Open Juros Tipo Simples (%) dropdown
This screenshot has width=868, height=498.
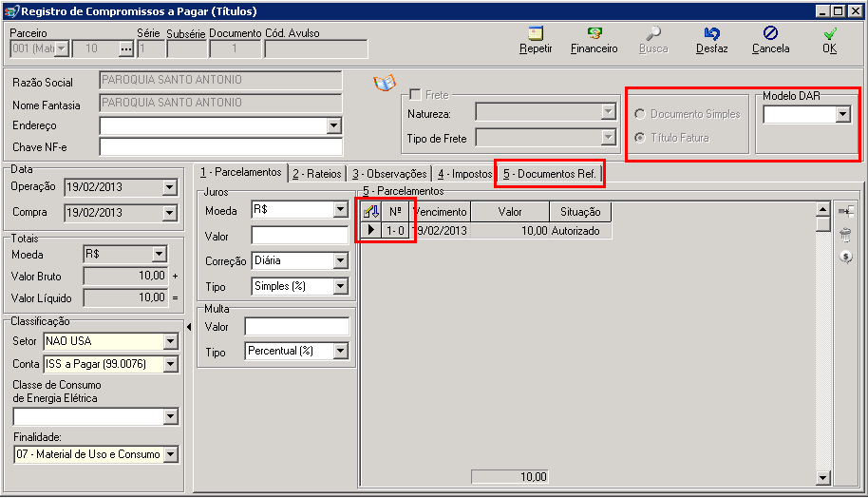click(x=340, y=286)
